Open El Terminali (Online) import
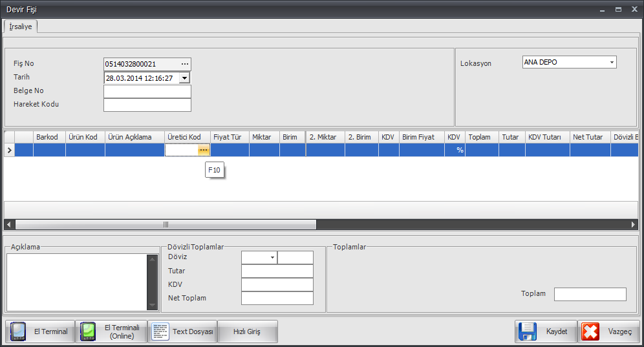 pos(111,331)
